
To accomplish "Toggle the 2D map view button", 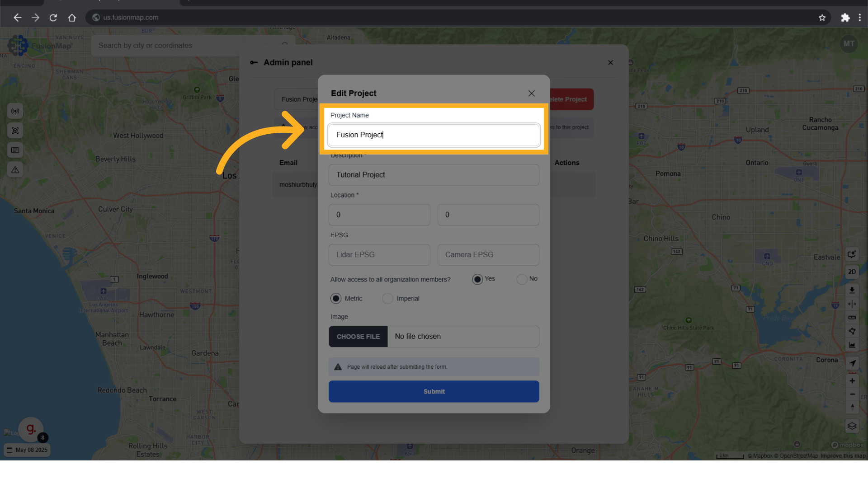I will 852,272.
